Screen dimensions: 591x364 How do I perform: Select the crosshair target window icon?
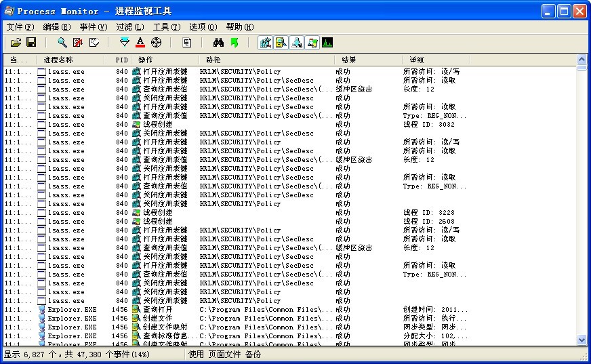[156, 43]
